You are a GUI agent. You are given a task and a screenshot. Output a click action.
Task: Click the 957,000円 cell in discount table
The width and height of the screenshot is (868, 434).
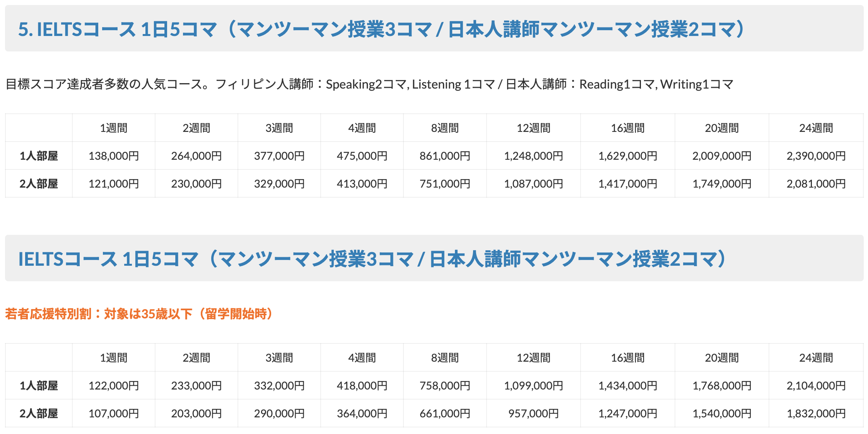click(x=533, y=413)
